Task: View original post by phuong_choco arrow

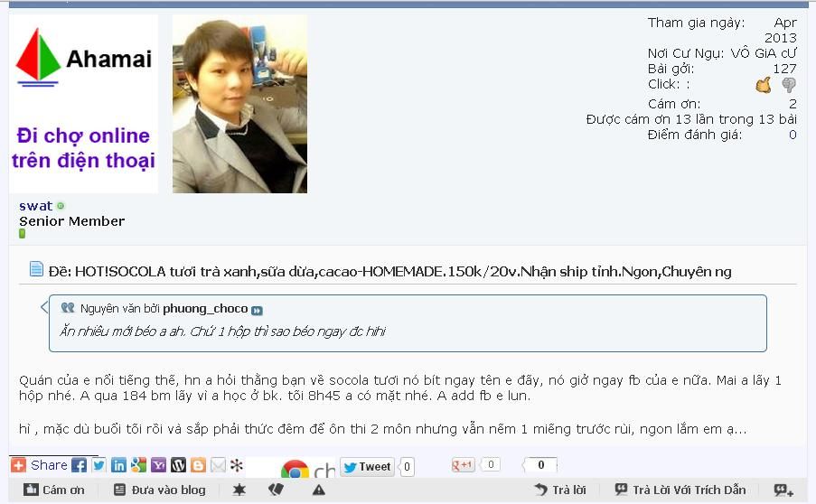Action: (x=257, y=311)
